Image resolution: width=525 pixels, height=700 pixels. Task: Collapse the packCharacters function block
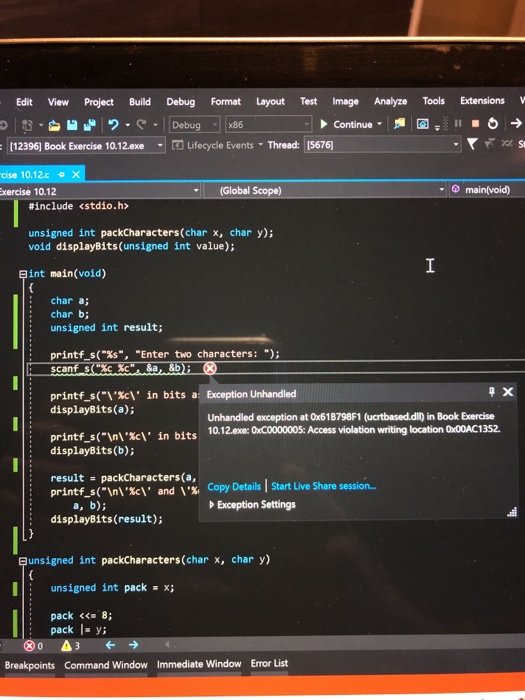(23, 561)
